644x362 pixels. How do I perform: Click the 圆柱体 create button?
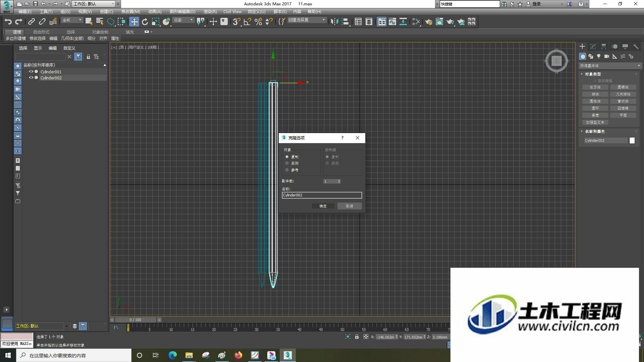tap(595, 101)
